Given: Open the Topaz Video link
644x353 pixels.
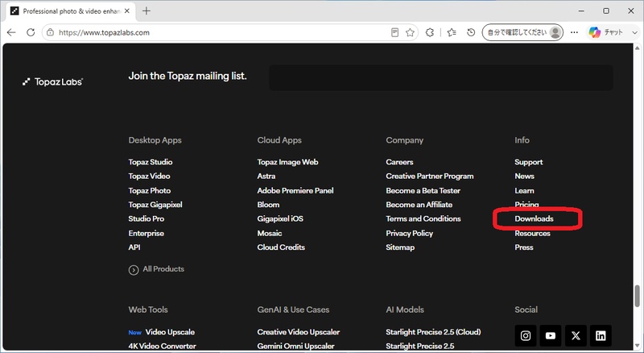Looking at the screenshot, I should 149,176.
